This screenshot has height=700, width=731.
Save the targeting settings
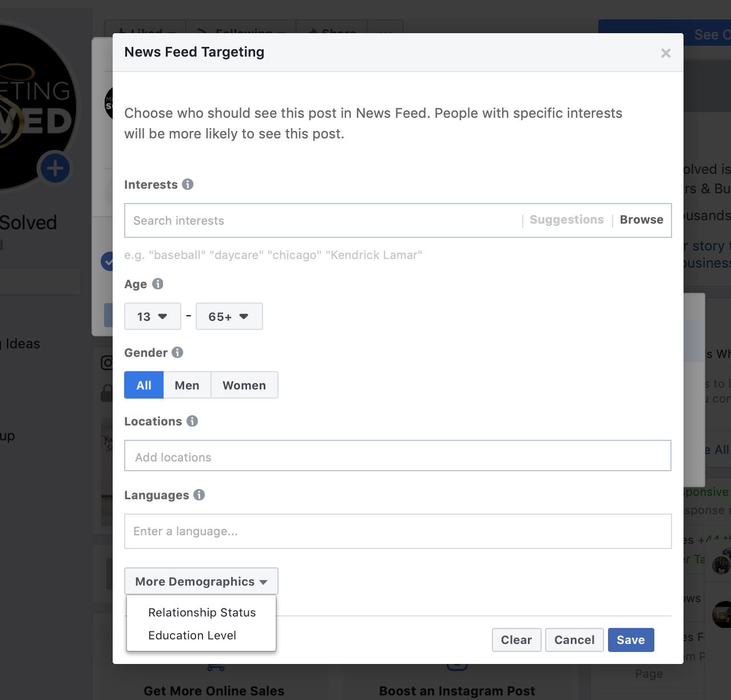point(631,640)
